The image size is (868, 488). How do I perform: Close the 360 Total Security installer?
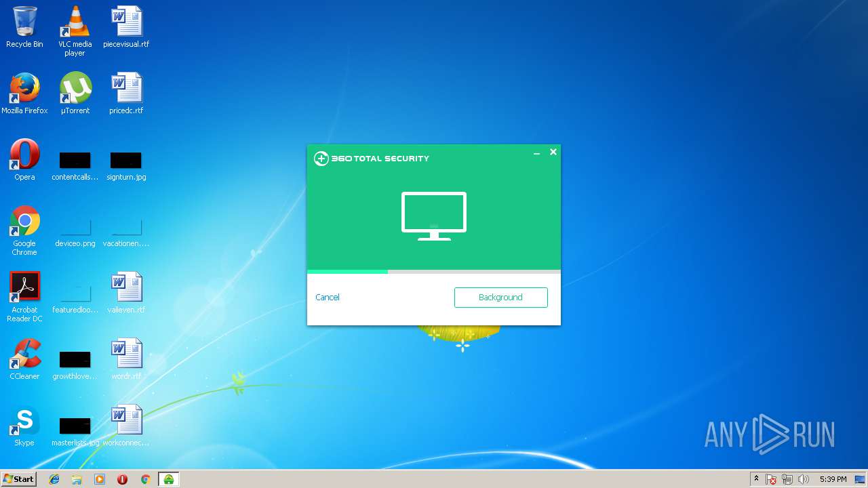(x=553, y=152)
